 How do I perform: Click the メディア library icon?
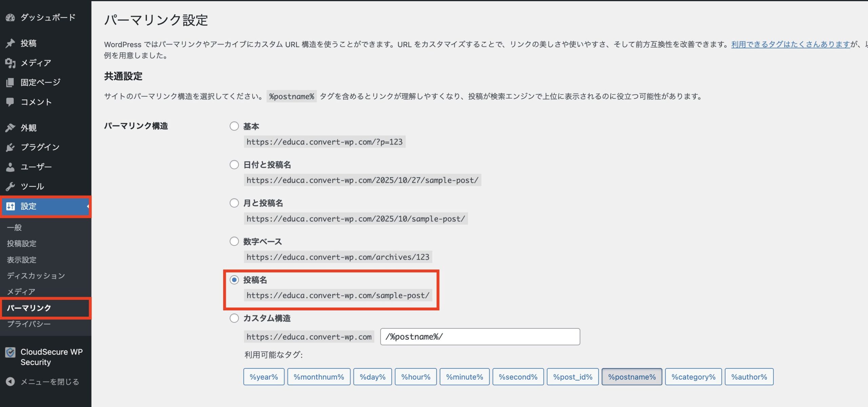[x=10, y=63]
